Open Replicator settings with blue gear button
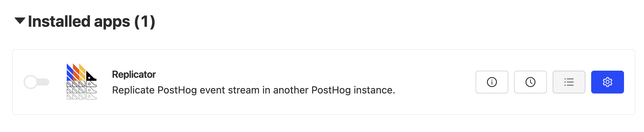The width and height of the screenshot is (644, 132). click(607, 82)
